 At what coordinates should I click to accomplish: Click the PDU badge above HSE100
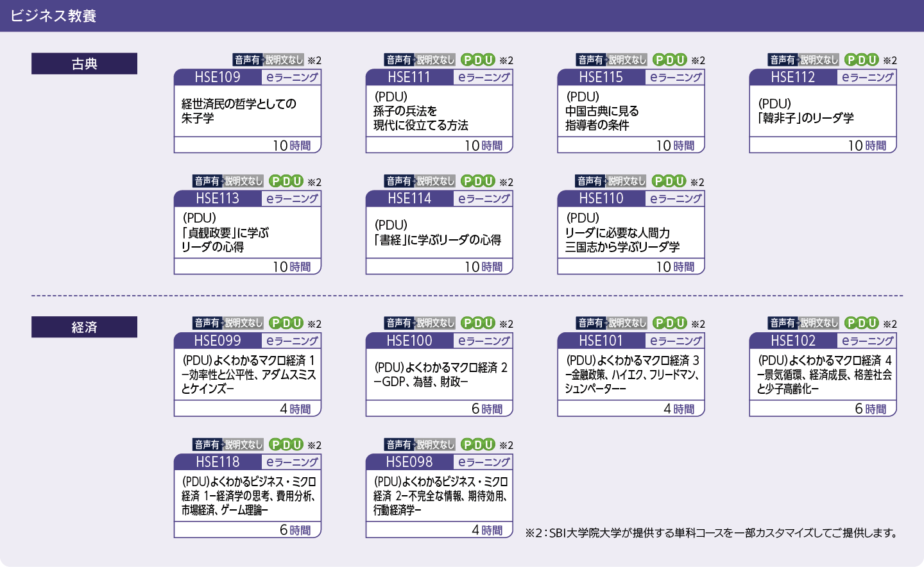click(478, 323)
